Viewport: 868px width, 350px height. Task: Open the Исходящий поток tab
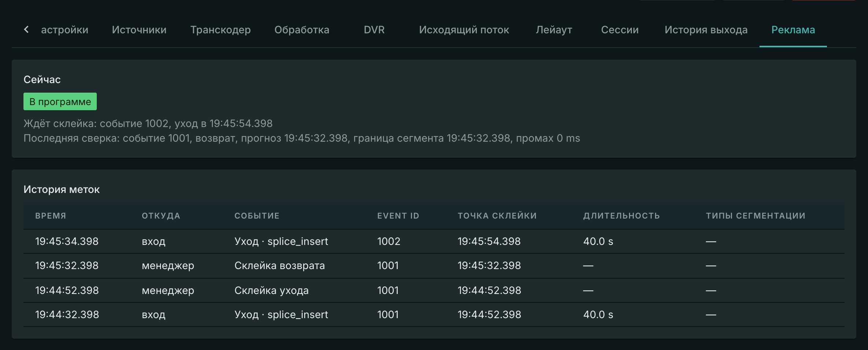[x=464, y=30]
